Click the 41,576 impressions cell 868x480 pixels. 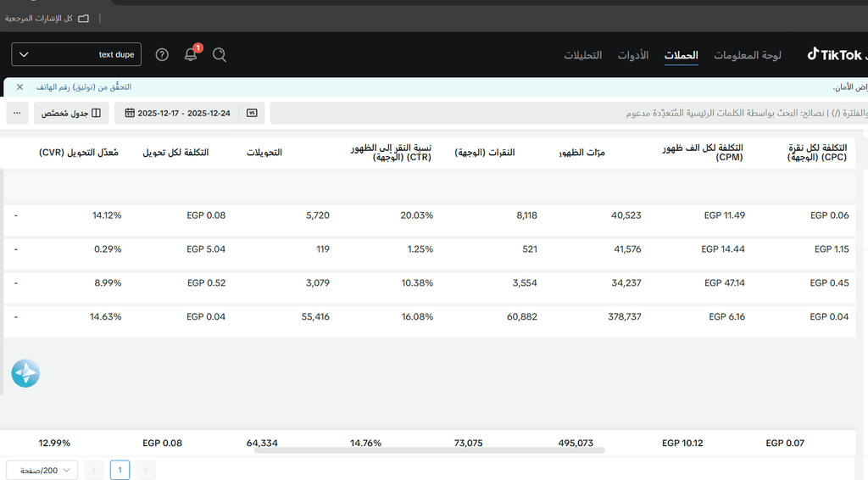click(x=627, y=249)
